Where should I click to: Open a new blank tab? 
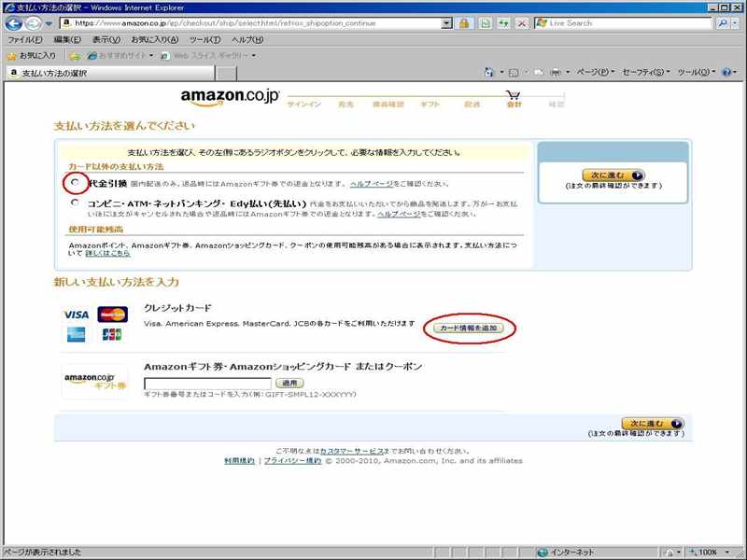point(226,74)
